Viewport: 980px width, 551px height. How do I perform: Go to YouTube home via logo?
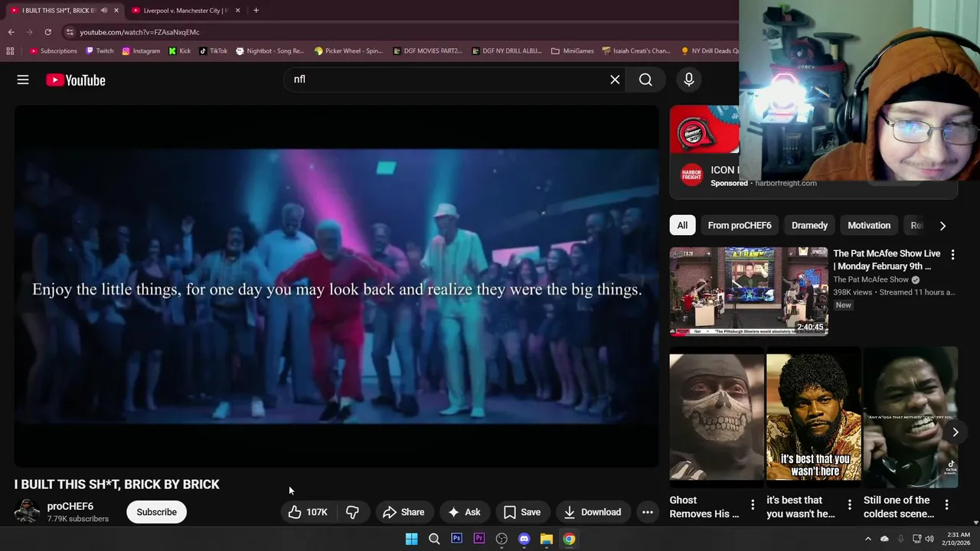click(75, 80)
